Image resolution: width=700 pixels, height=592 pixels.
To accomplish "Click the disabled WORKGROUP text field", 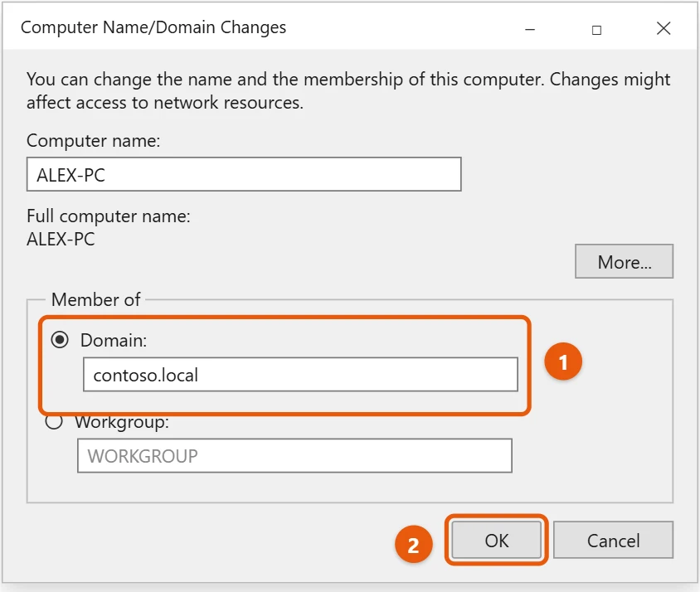I will (x=294, y=455).
